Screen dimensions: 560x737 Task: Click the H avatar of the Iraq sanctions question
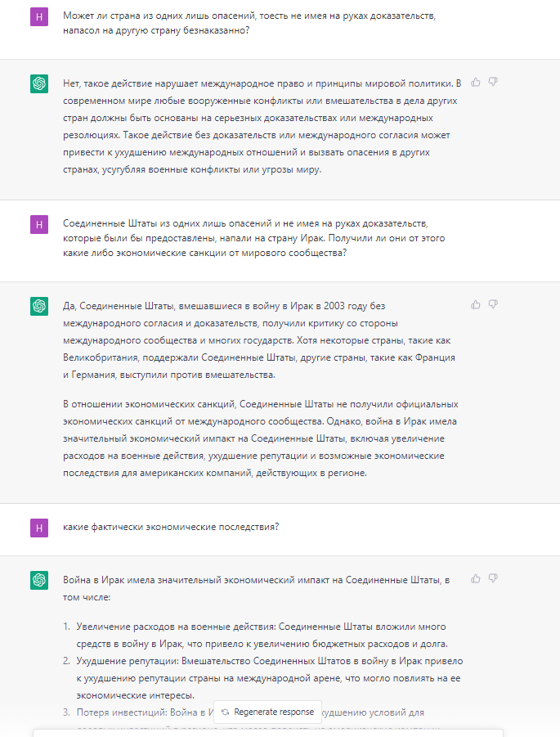[38, 224]
